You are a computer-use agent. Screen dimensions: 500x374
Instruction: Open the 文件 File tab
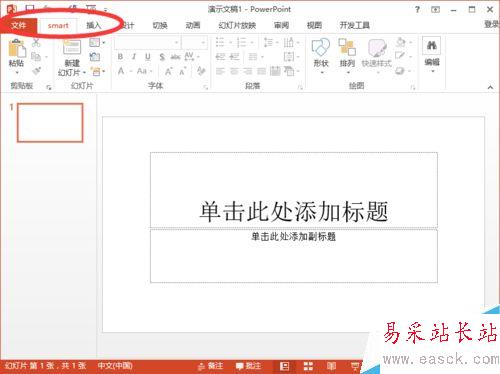click(18, 25)
